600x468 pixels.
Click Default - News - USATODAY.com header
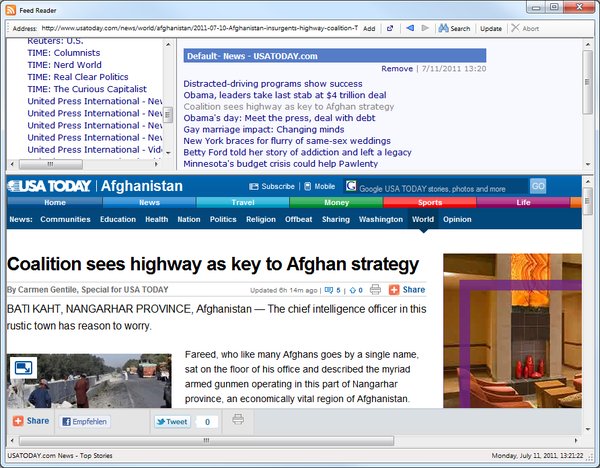(335, 56)
